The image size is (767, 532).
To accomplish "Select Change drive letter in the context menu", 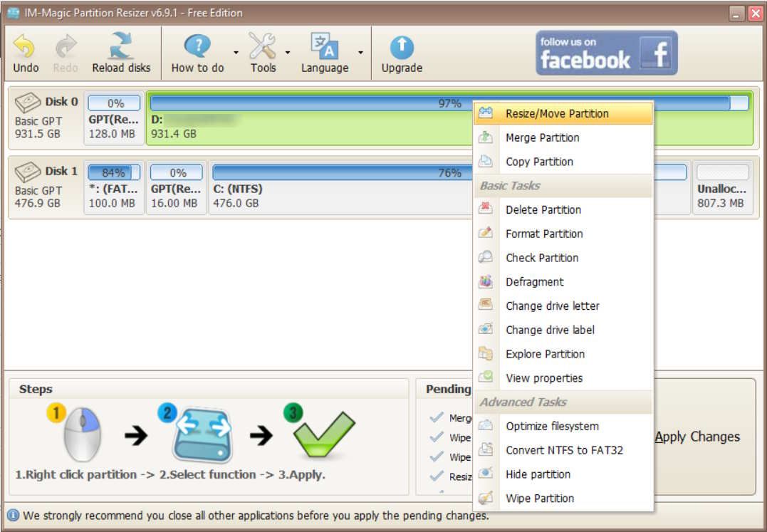I will point(554,306).
